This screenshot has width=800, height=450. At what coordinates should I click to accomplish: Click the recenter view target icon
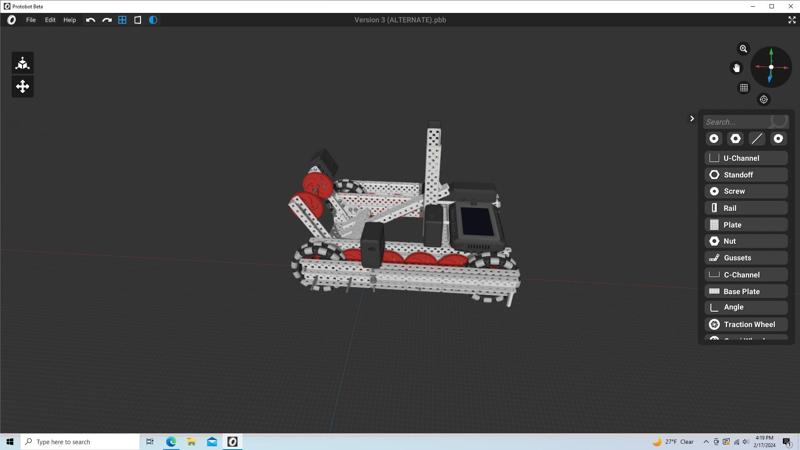pyautogui.click(x=763, y=99)
